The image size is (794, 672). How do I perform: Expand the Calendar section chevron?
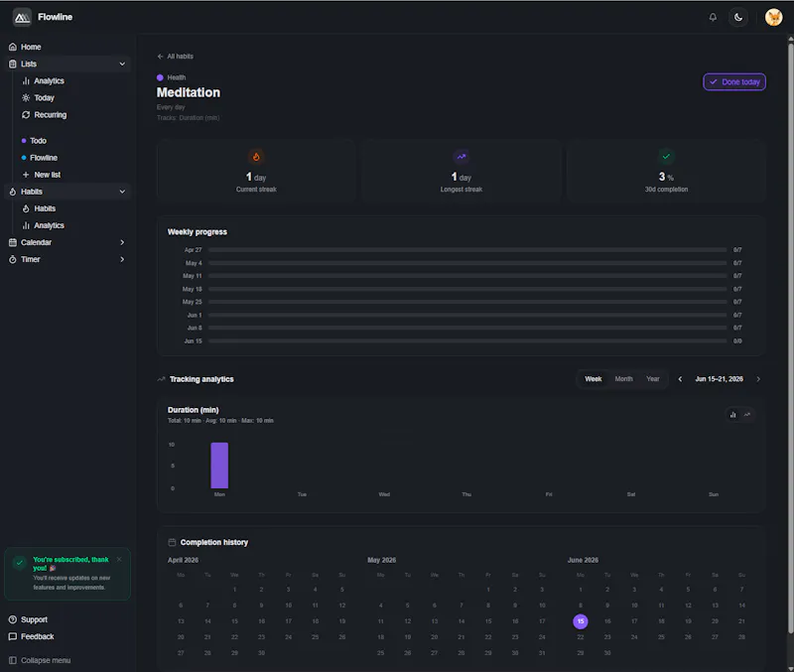[x=122, y=242]
